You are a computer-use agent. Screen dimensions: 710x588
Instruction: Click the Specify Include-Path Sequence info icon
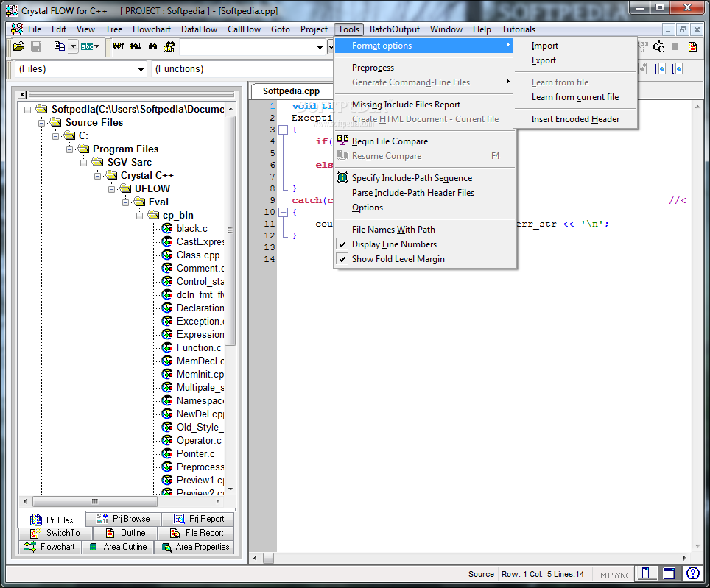[x=342, y=178]
